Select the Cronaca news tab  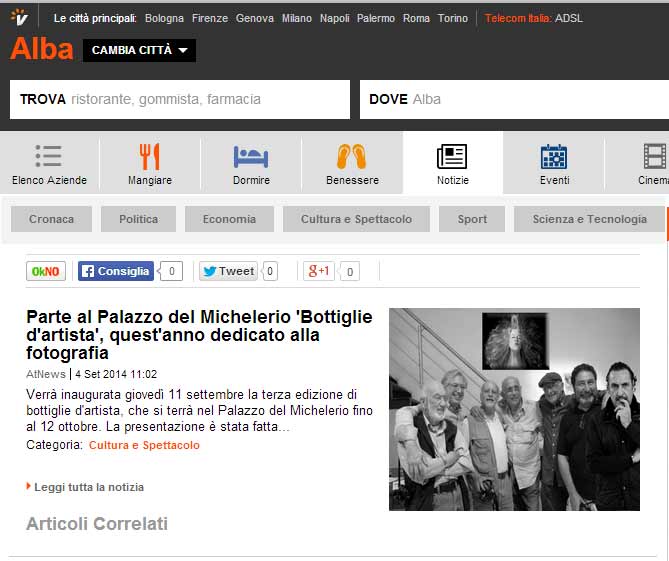(x=52, y=219)
